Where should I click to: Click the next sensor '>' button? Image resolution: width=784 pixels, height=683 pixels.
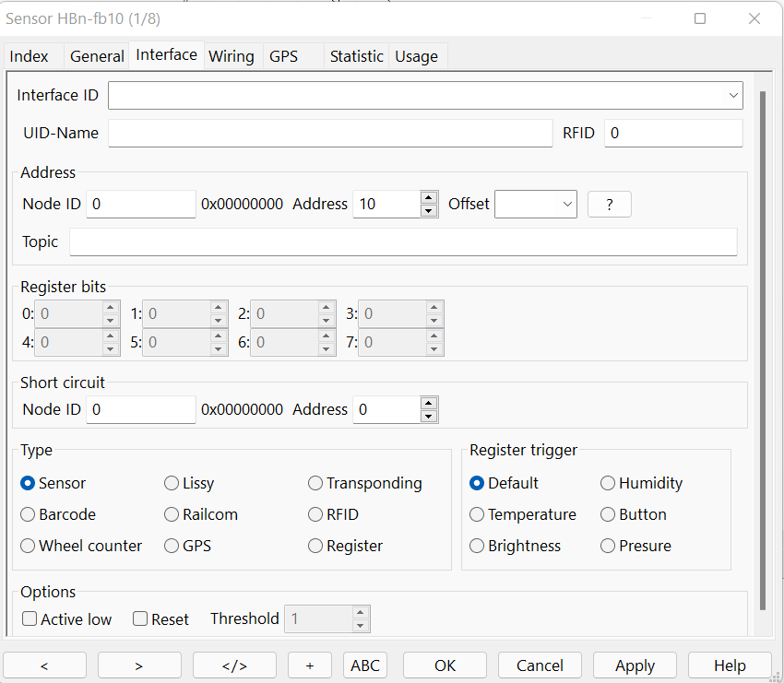pyautogui.click(x=139, y=665)
